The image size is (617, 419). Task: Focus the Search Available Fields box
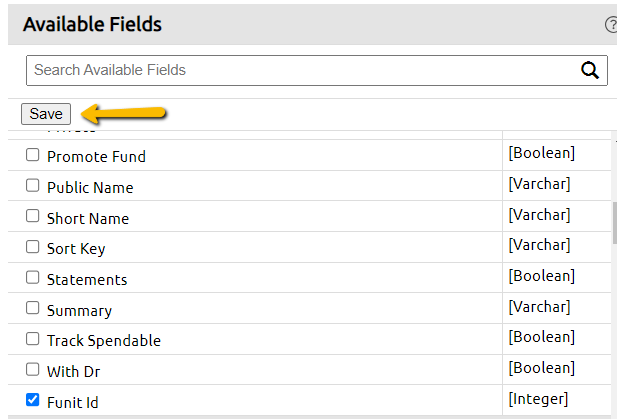pyautogui.click(x=317, y=70)
